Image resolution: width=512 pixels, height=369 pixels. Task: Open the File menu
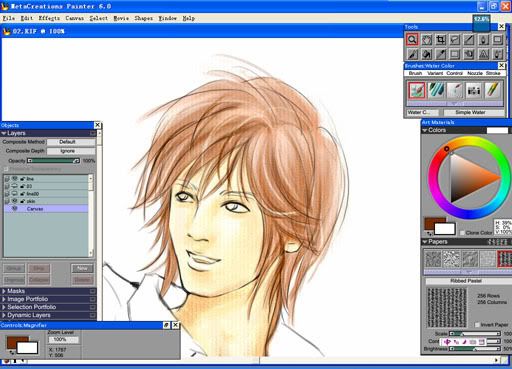[x=9, y=18]
